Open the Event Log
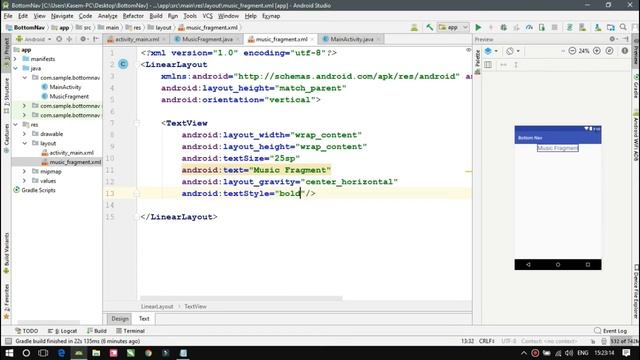Screen dimensions: 640x360 click(611, 331)
